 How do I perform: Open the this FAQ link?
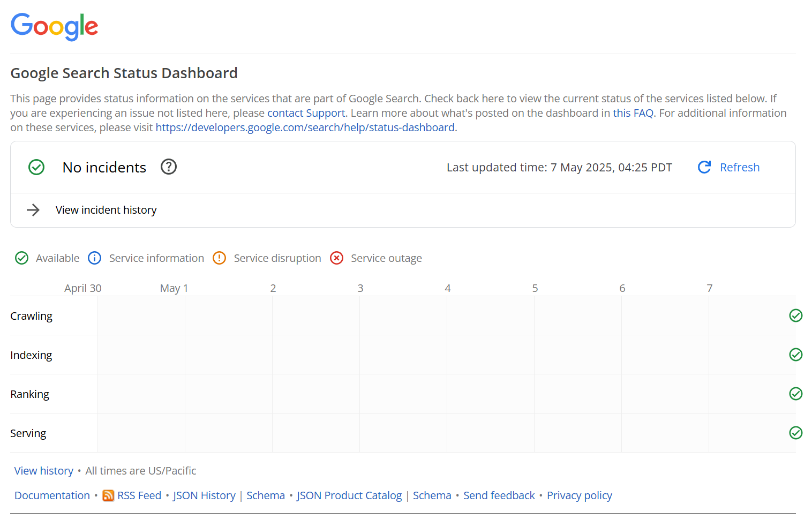point(633,113)
